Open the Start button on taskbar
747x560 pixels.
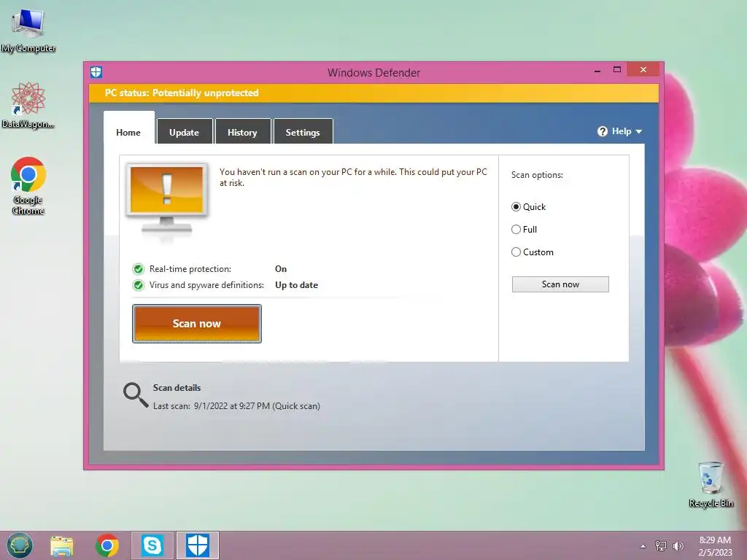tap(20, 545)
